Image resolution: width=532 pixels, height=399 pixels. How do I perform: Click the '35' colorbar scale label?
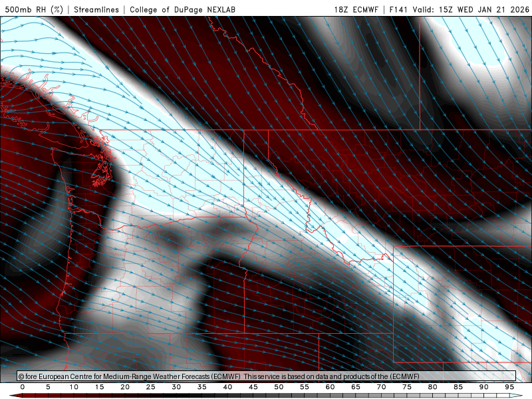pos(202,387)
